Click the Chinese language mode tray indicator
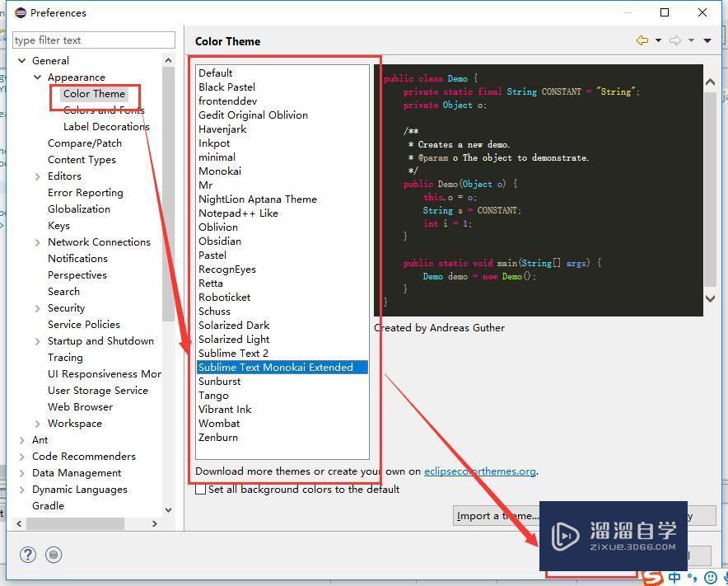 [674, 578]
